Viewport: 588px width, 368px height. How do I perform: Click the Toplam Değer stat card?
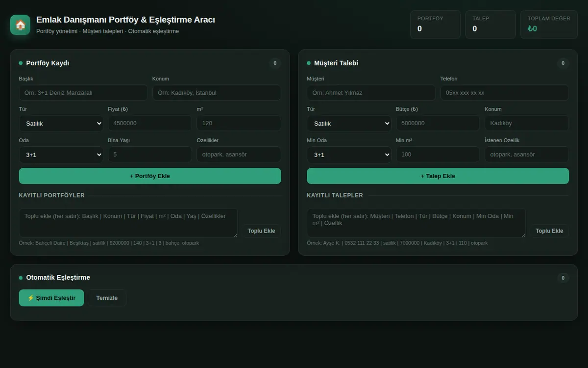click(x=549, y=25)
